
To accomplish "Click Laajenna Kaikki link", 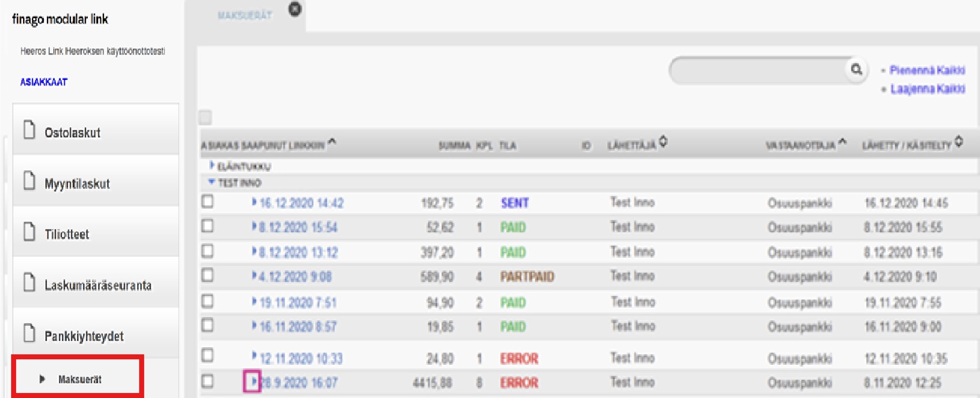I will 928,89.
